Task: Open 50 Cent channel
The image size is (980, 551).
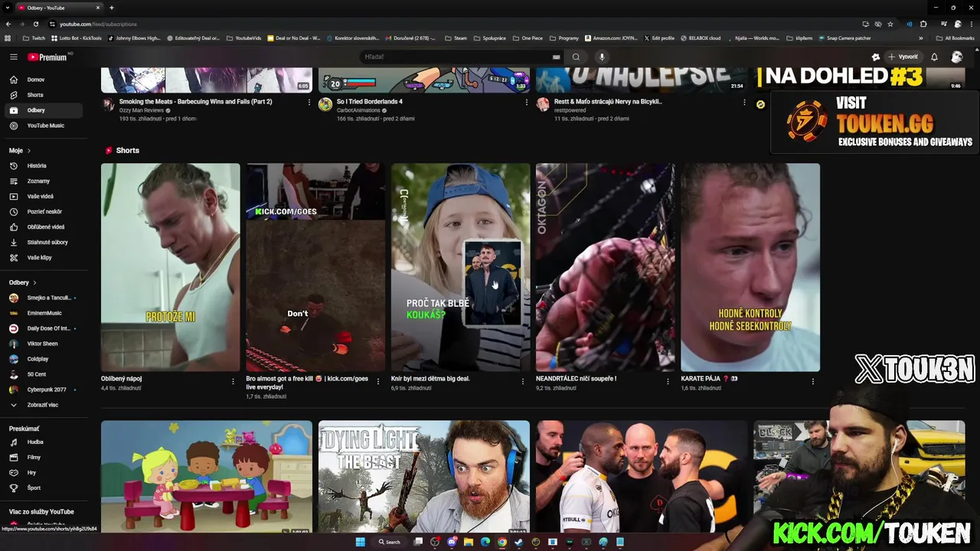Action: [x=44, y=374]
